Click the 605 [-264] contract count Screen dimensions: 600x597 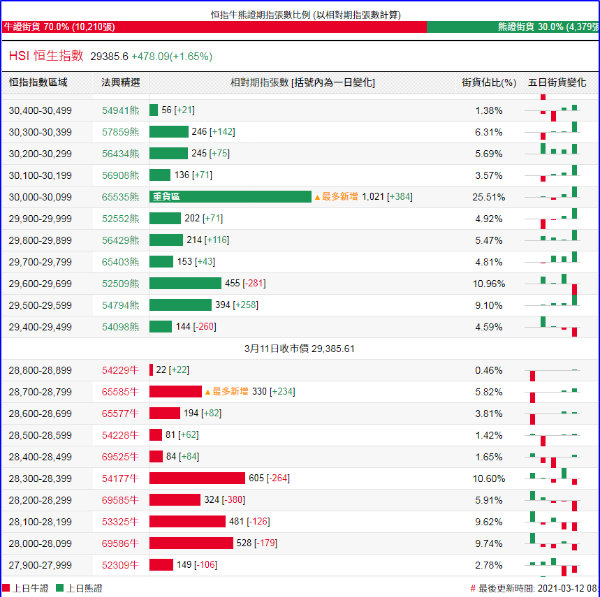(269, 478)
